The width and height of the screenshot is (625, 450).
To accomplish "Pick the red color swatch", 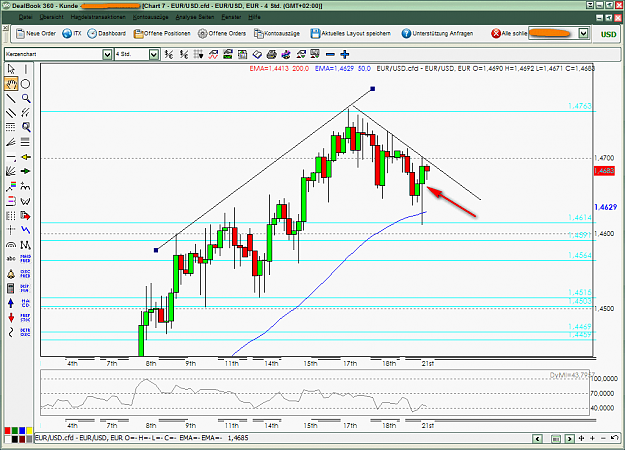I will click(x=7, y=431).
